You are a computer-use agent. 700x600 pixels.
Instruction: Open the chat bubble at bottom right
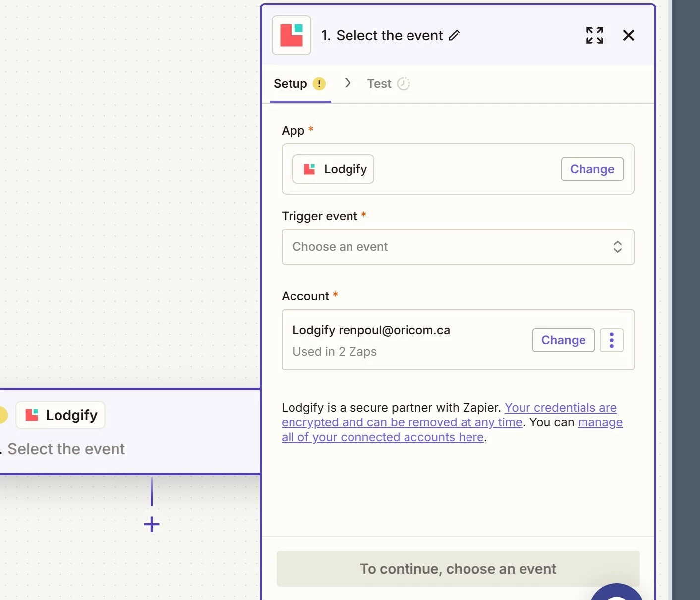pyautogui.click(x=617, y=593)
